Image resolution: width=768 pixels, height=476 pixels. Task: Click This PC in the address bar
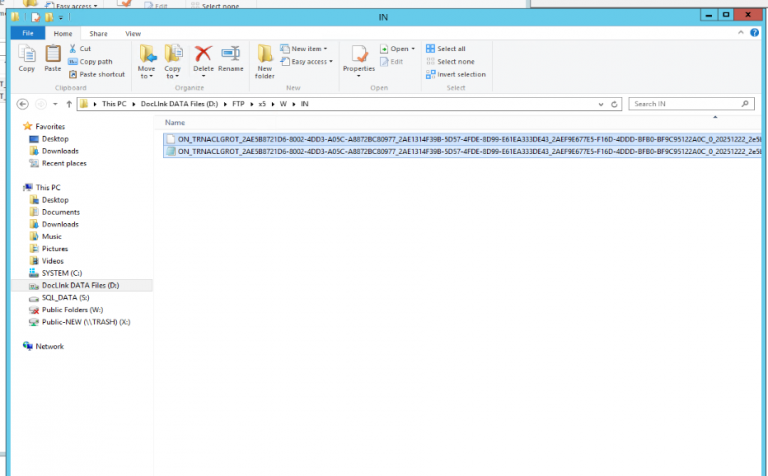(x=114, y=104)
